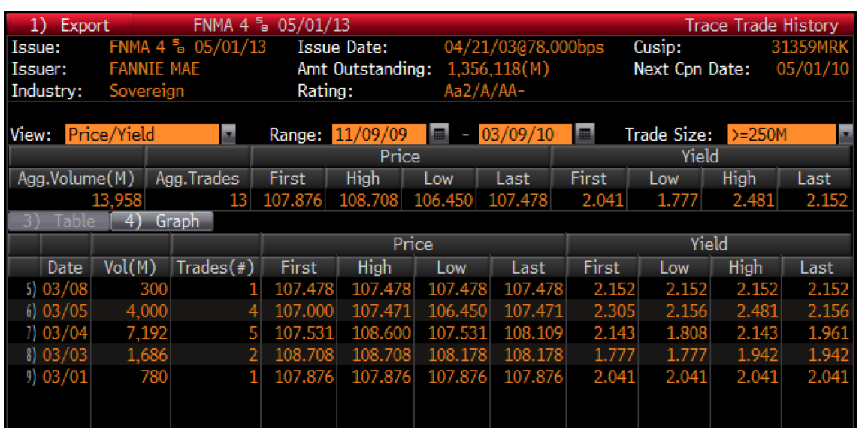Switch to the 3) Table tab
Image resolution: width=868 pixels, height=436 pixels.
[59, 221]
